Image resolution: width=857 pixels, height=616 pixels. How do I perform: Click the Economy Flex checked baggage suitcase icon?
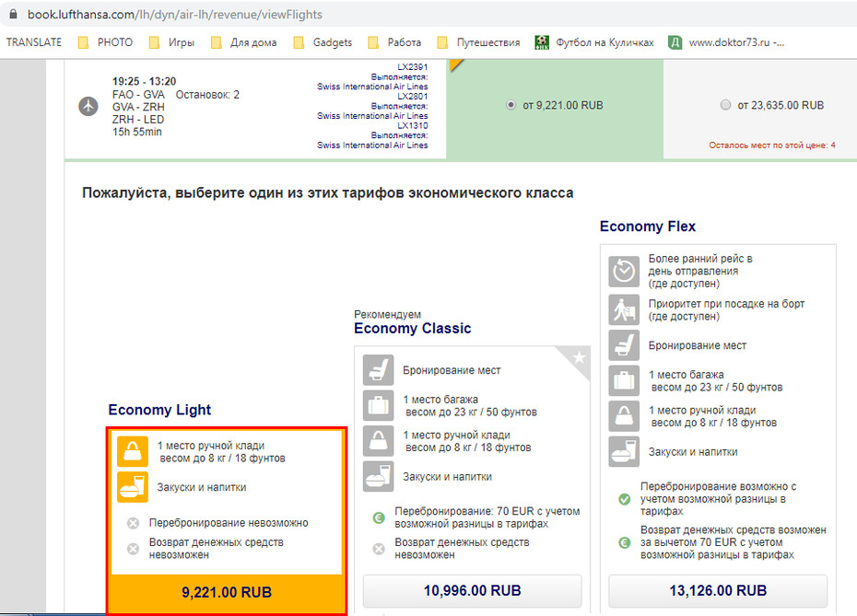(624, 380)
